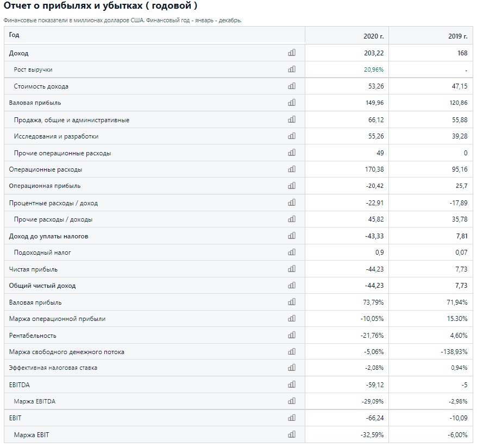Show chart for Рентабельность row
This screenshot has height=448, width=477.
[x=291, y=335]
